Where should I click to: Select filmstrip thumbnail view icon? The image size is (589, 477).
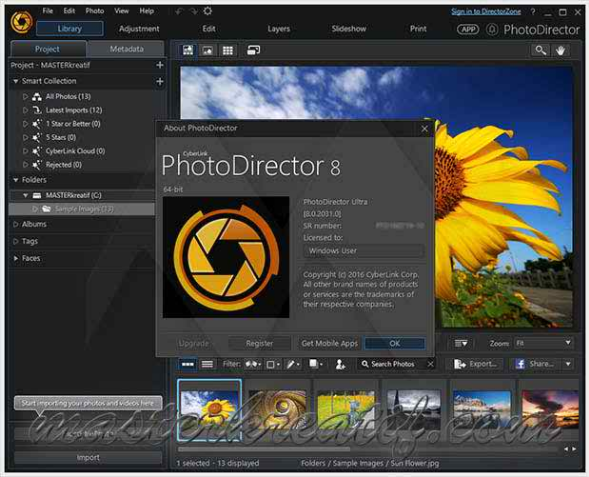pos(188,364)
